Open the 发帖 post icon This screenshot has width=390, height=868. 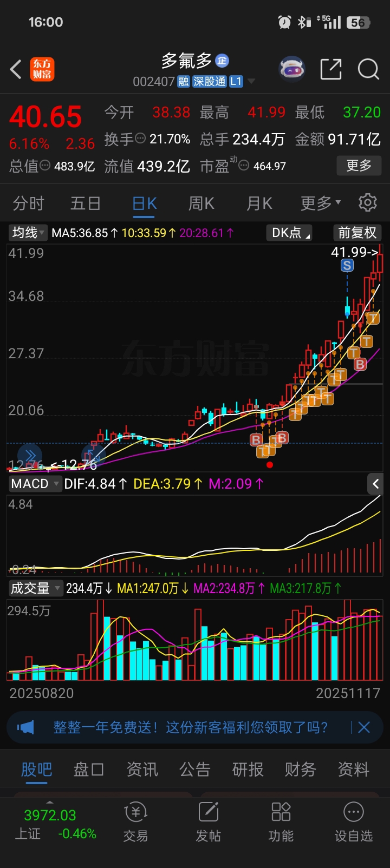208,823
